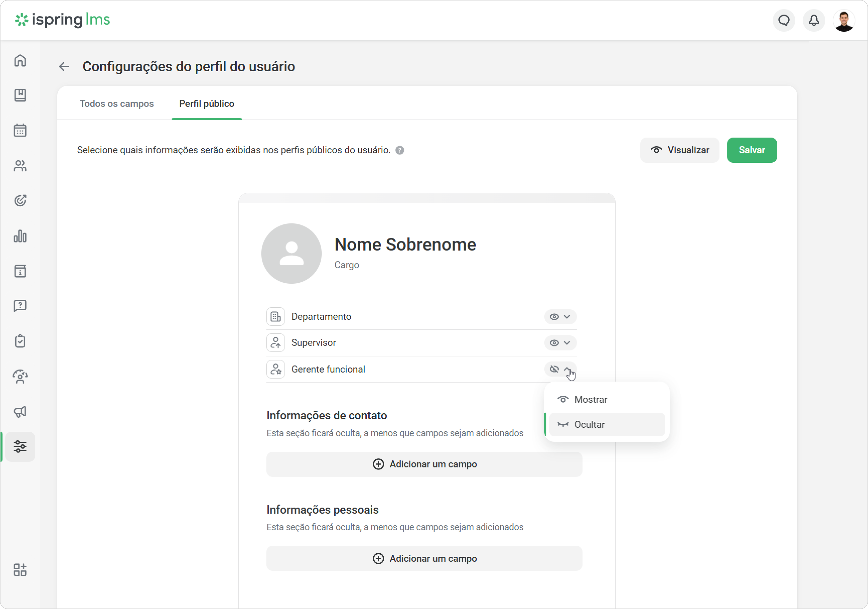Toggle the eye visibility icon for Supervisor

pyautogui.click(x=554, y=343)
